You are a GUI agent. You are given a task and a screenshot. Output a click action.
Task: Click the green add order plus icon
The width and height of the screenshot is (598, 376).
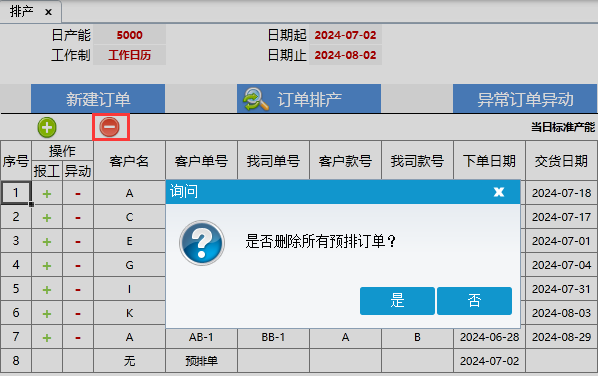[47, 127]
